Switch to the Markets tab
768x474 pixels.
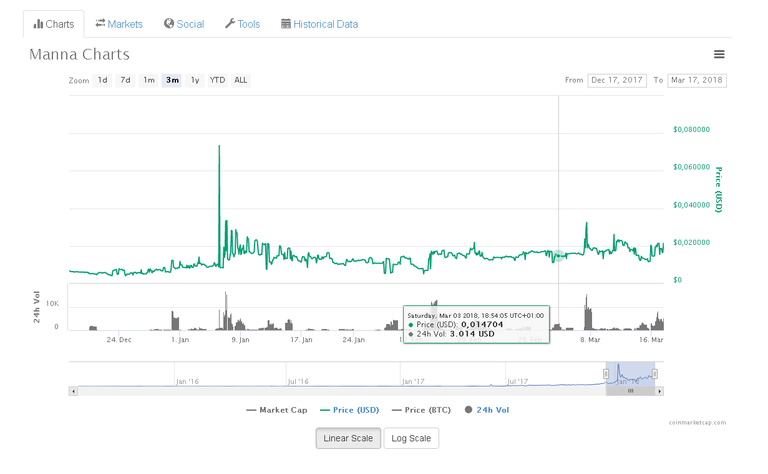[119, 24]
